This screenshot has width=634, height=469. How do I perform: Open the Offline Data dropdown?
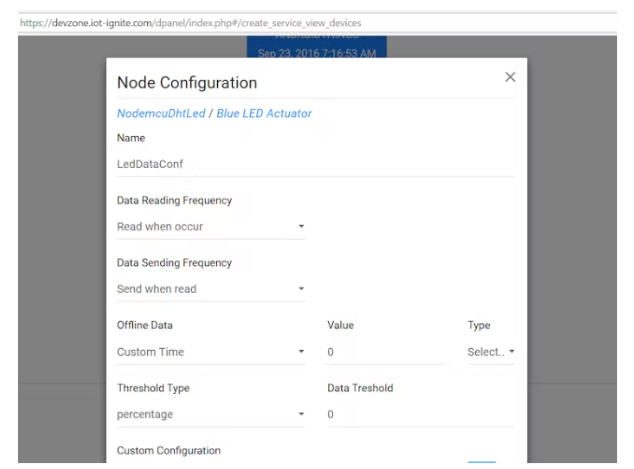(x=210, y=353)
